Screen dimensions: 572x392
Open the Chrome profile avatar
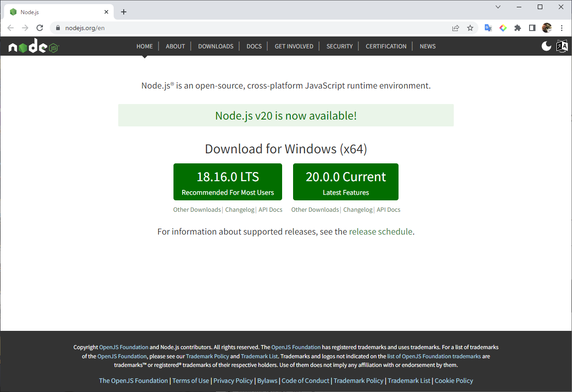pyautogui.click(x=546, y=28)
